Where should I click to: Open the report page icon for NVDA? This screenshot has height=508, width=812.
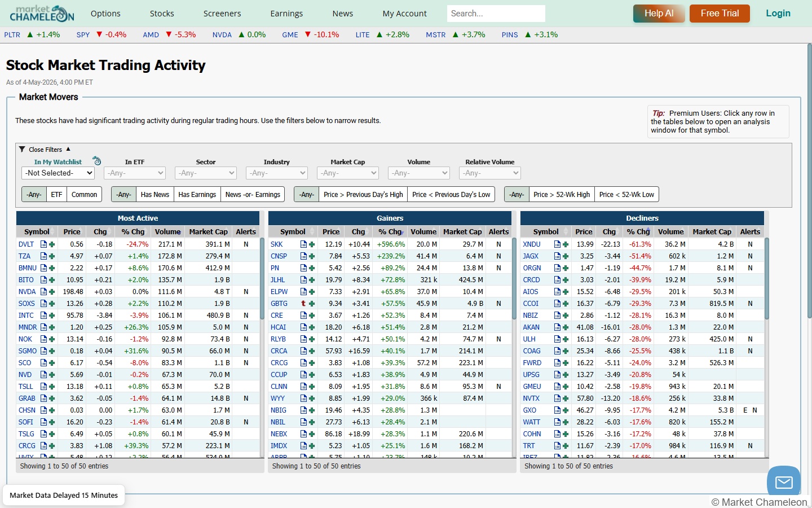tap(43, 292)
